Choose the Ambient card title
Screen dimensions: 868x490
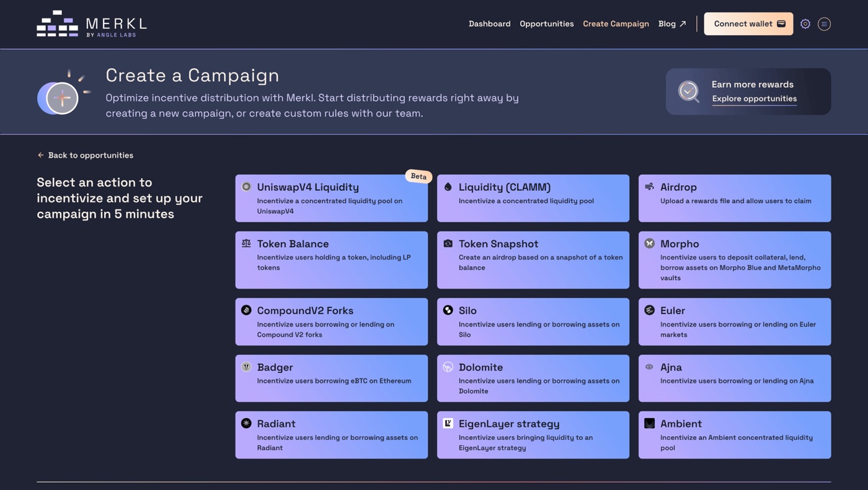681,423
